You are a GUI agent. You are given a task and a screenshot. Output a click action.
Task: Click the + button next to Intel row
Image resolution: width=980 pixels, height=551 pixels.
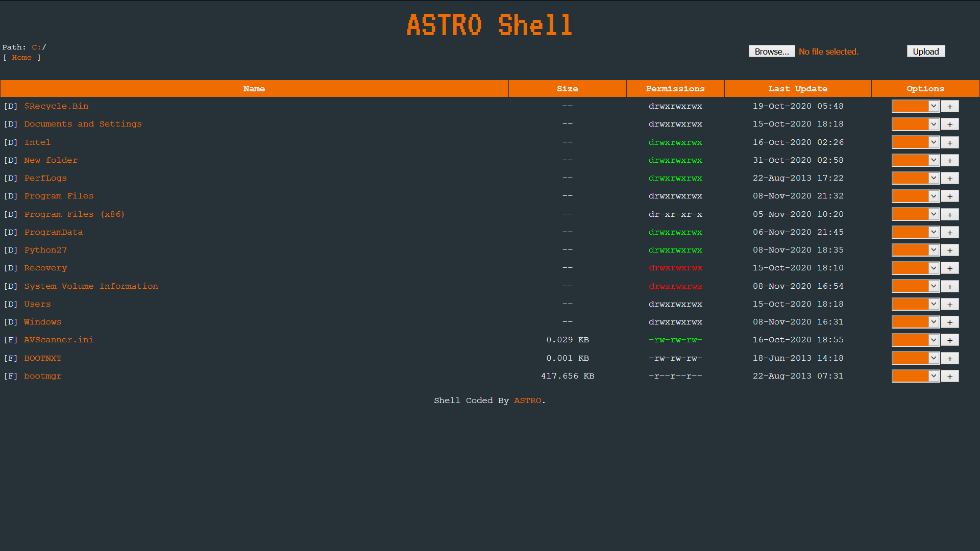[950, 142]
